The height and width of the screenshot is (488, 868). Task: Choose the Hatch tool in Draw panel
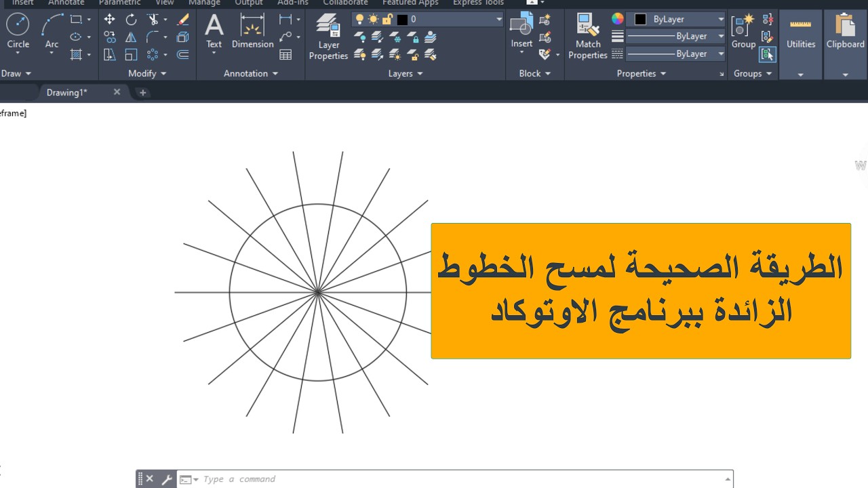click(76, 54)
